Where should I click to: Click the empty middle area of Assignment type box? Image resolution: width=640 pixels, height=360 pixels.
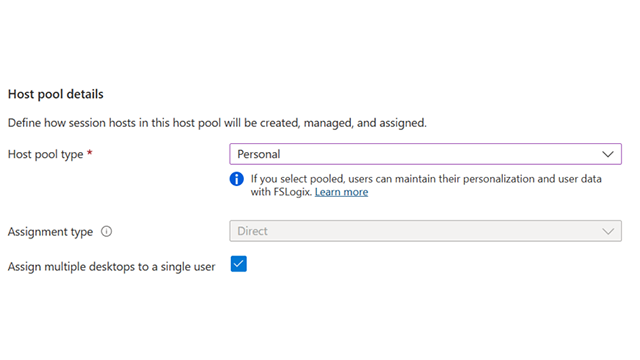tap(435, 231)
